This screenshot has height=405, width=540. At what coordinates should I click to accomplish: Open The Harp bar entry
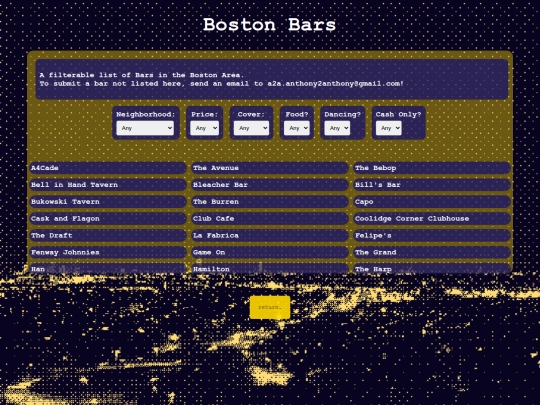click(x=432, y=268)
